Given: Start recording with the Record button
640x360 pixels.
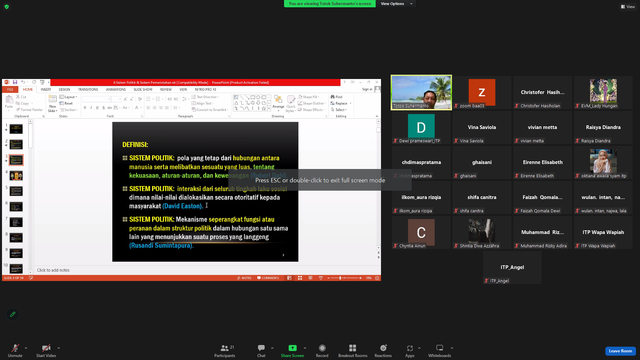Looking at the screenshot, I should pyautogui.click(x=322, y=350).
